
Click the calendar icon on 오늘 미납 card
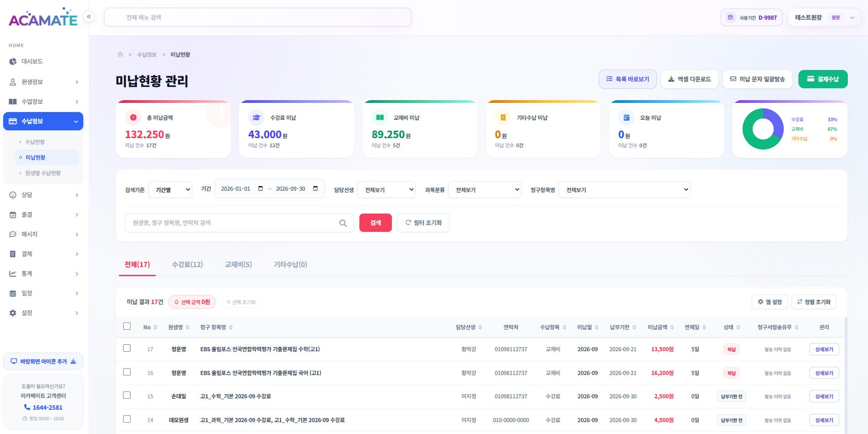(626, 118)
